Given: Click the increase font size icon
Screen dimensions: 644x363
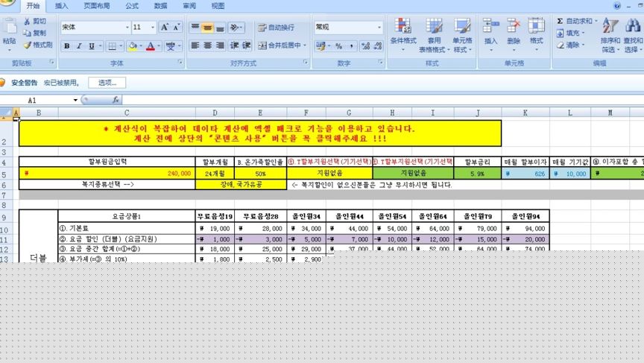Looking at the screenshot, I should pyautogui.click(x=165, y=28).
